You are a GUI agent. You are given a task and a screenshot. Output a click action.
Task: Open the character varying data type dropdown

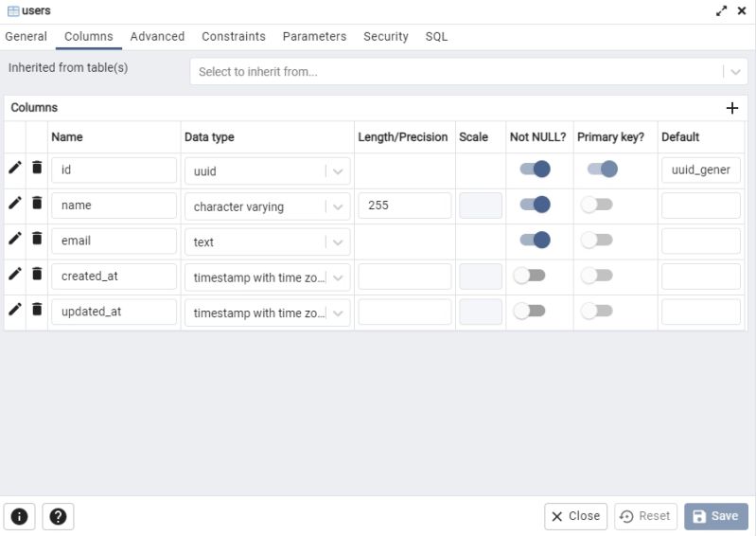coord(267,206)
